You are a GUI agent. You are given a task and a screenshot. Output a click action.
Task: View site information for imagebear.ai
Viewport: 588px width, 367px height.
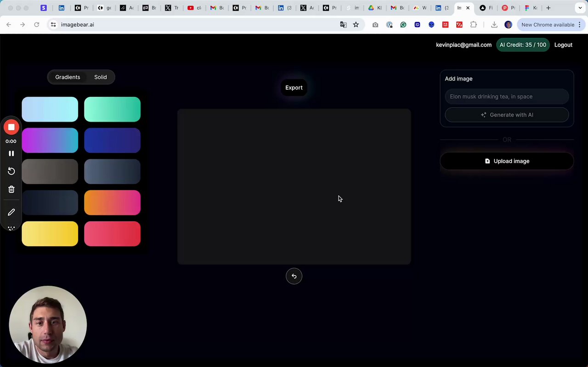click(x=53, y=25)
